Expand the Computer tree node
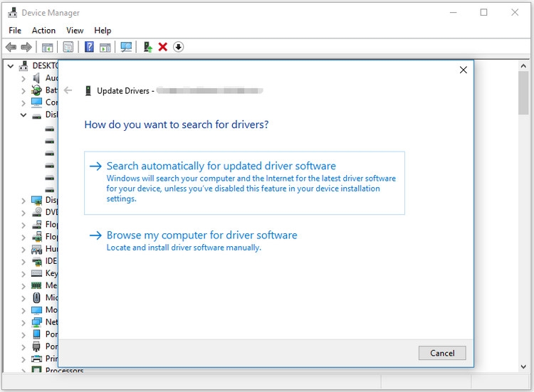 (x=23, y=102)
